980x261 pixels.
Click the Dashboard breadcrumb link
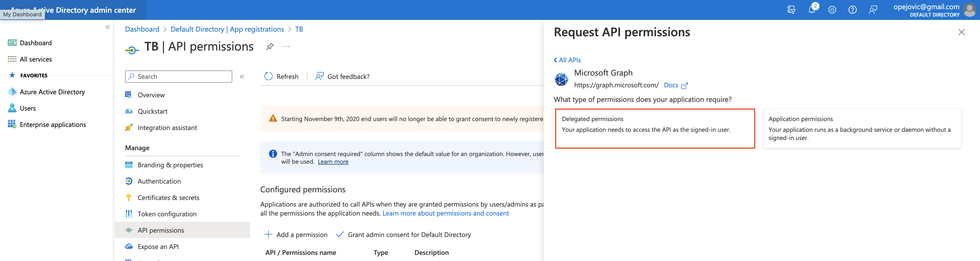[x=142, y=29]
